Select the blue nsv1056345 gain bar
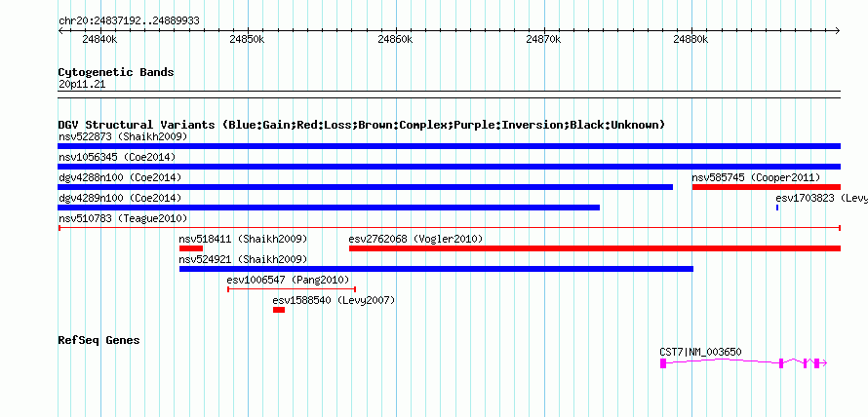Image resolution: width=868 pixels, height=417 pixels. coord(449,167)
